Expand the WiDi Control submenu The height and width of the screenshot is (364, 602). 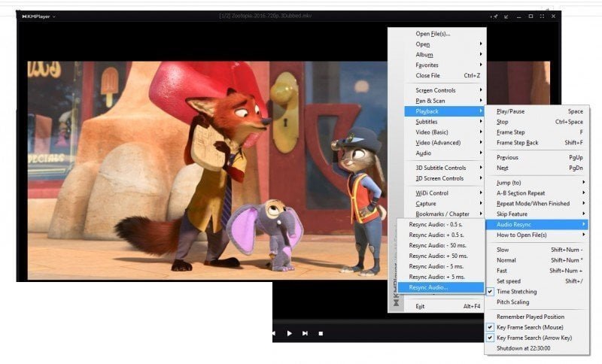(445, 193)
